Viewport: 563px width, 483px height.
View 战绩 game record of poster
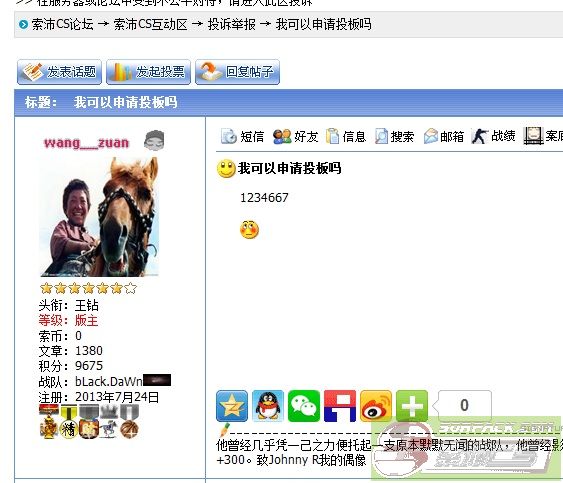tap(493, 136)
